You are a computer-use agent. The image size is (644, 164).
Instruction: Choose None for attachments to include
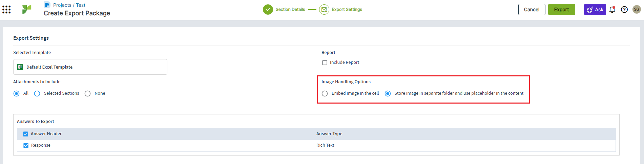(x=88, y=93)
